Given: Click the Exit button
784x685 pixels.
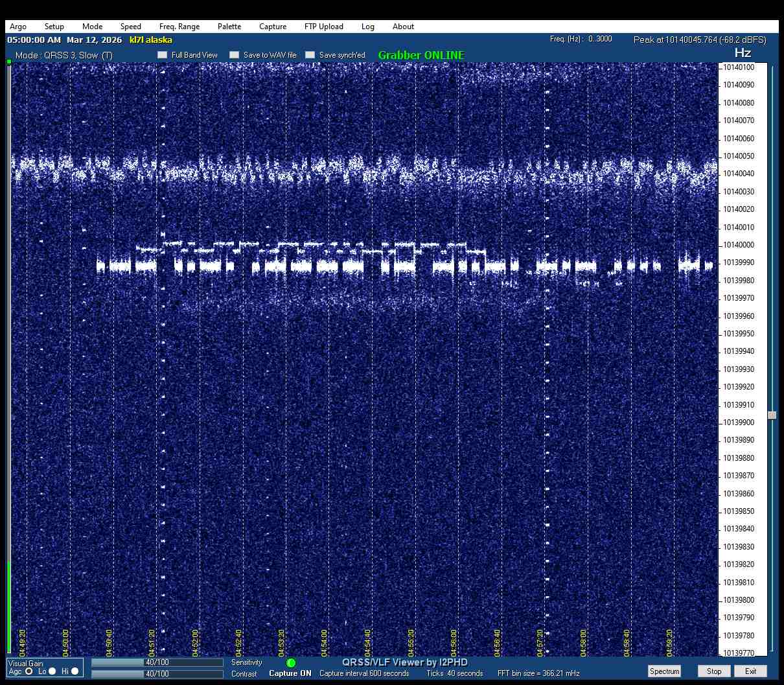Looking at the screenshot, I should [x=750, y=671].
